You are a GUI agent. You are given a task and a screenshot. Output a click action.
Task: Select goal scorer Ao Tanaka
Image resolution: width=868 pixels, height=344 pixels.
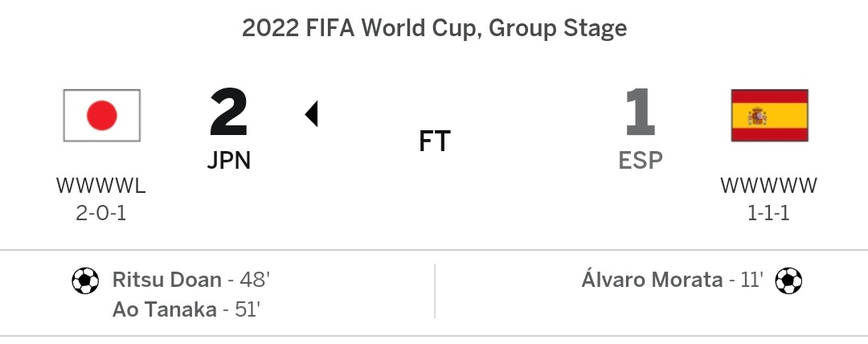tap(164, 309)
